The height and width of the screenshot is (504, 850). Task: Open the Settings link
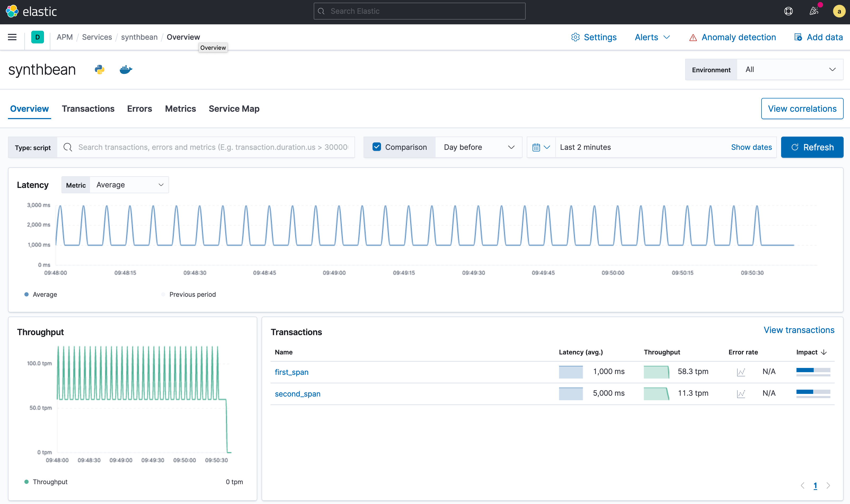point(600,37)
